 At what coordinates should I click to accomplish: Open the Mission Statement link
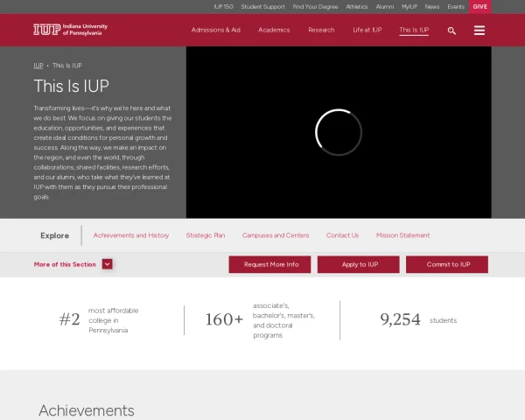tap(402, 235)
